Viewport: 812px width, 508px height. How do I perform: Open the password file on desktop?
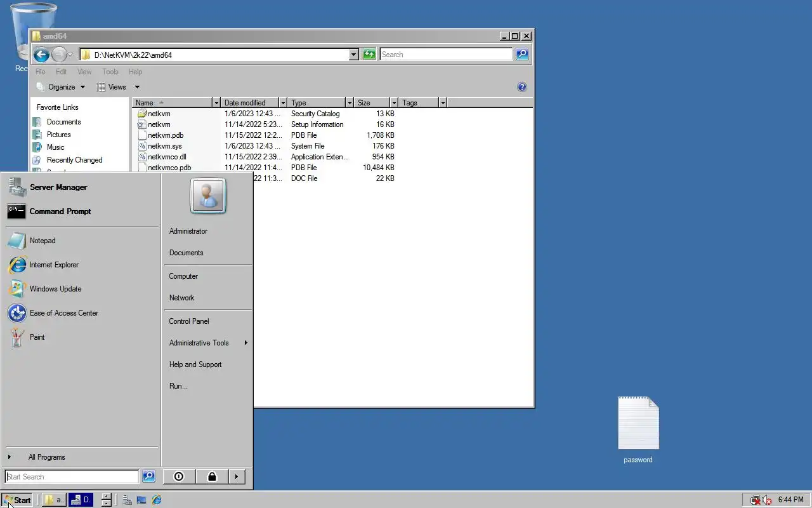tap(638, 430)
